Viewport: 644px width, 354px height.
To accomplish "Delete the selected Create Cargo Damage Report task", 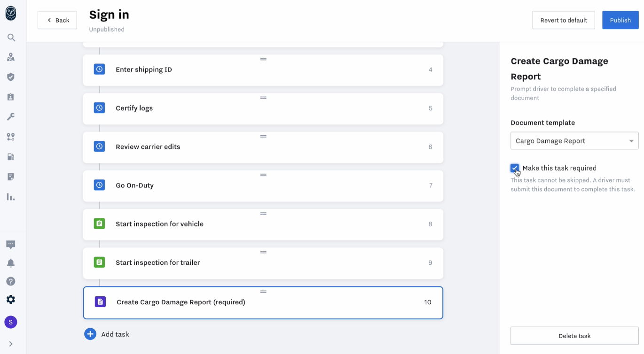I will coord(574,336).
